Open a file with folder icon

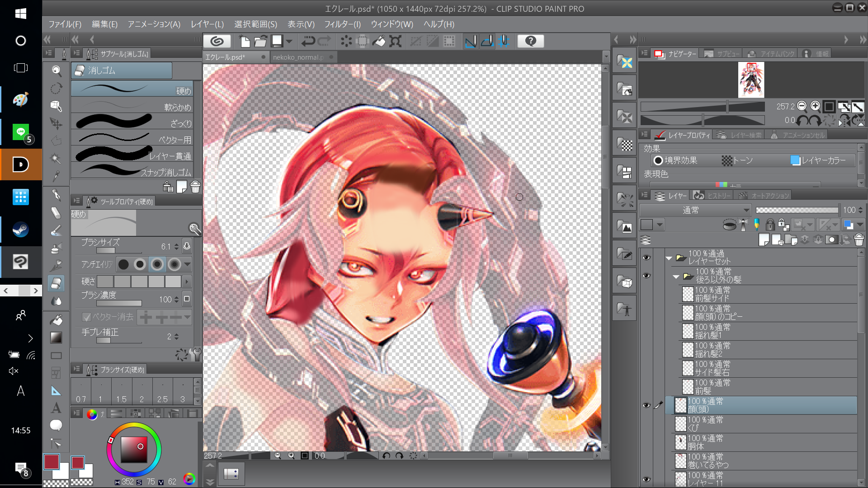260,41
